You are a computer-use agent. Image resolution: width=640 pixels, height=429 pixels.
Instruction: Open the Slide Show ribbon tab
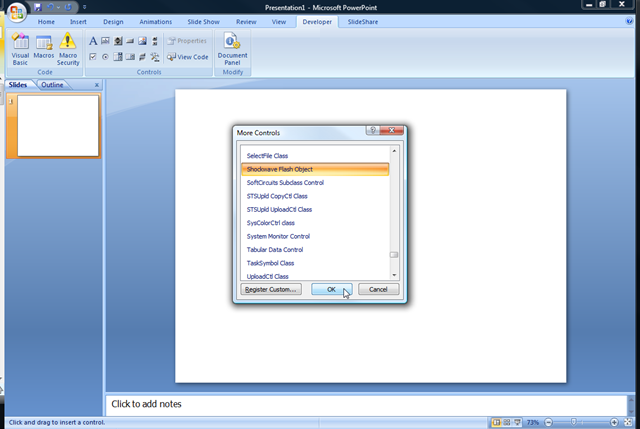pos(203,22)
